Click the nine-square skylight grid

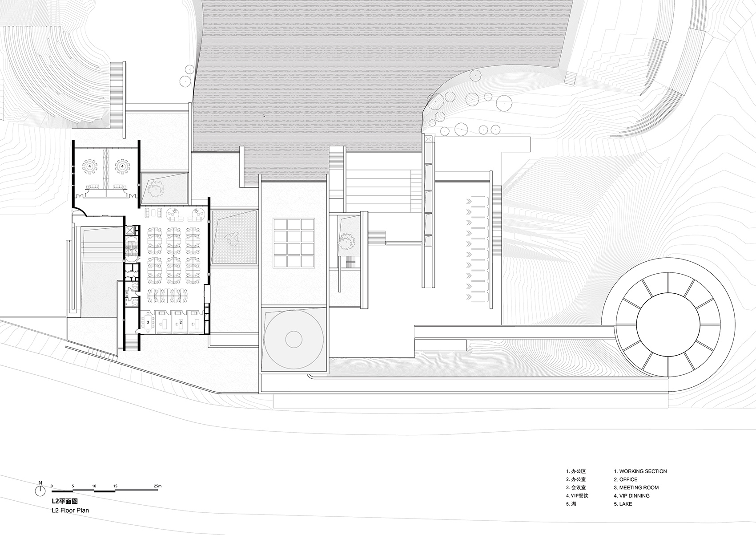click(294, 243)
